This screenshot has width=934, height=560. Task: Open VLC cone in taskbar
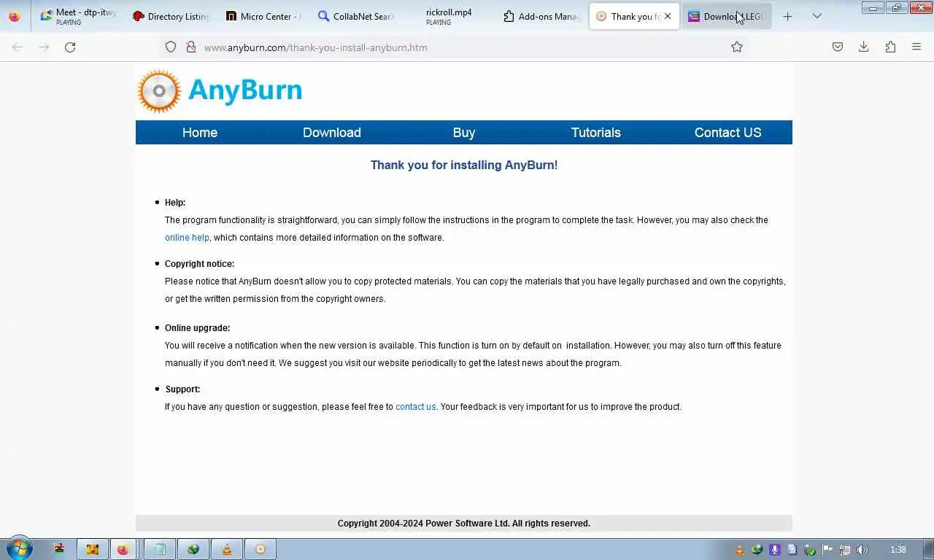click(227, 549)
